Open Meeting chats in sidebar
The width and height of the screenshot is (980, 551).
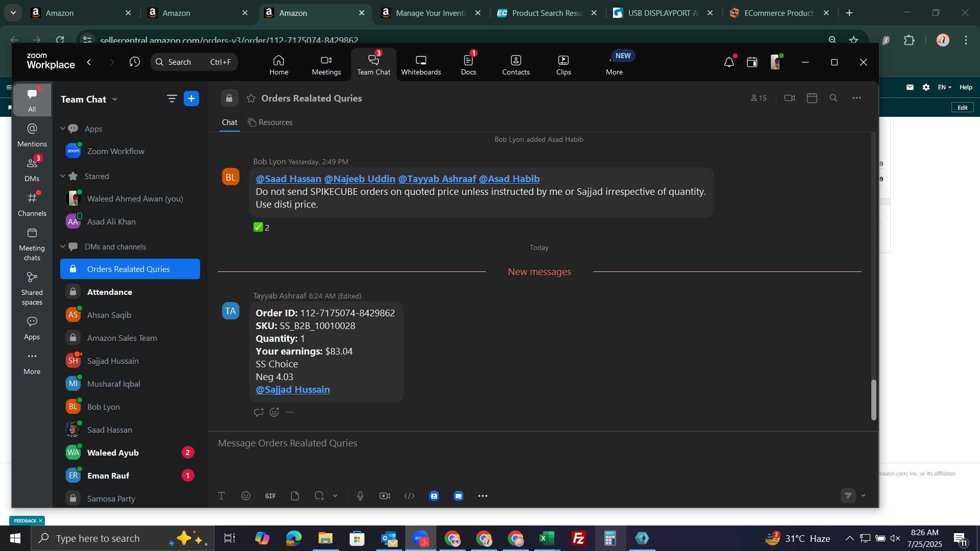(x=32, y=244)
